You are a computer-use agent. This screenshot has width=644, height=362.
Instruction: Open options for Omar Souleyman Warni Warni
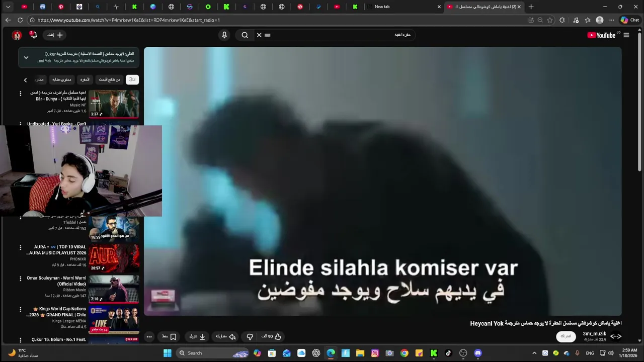click(x=21, y=278)
